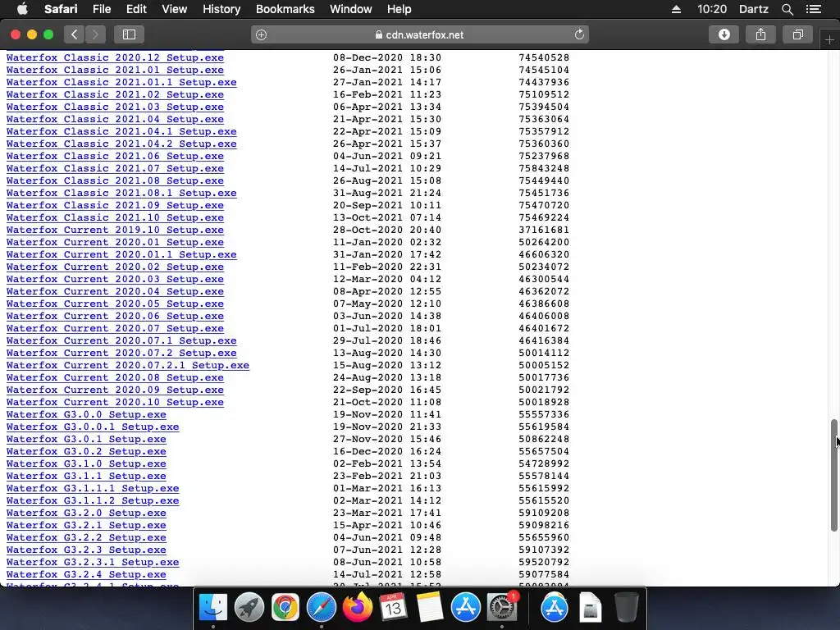
Task: Click the file size 75843248
Action: click(x=544, y=168)
